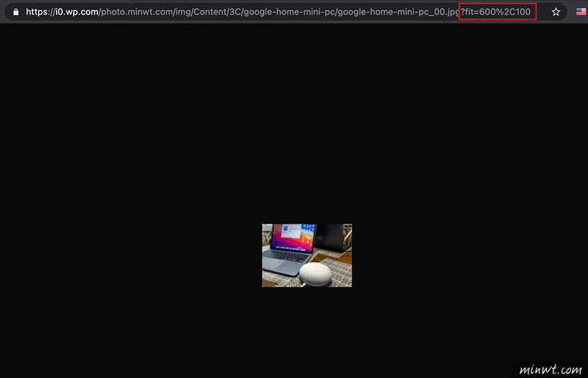Image resolution: width=588 pixels, height=378 pixels.
Task: Bookmark this page with the star icon
Action: 555,12
